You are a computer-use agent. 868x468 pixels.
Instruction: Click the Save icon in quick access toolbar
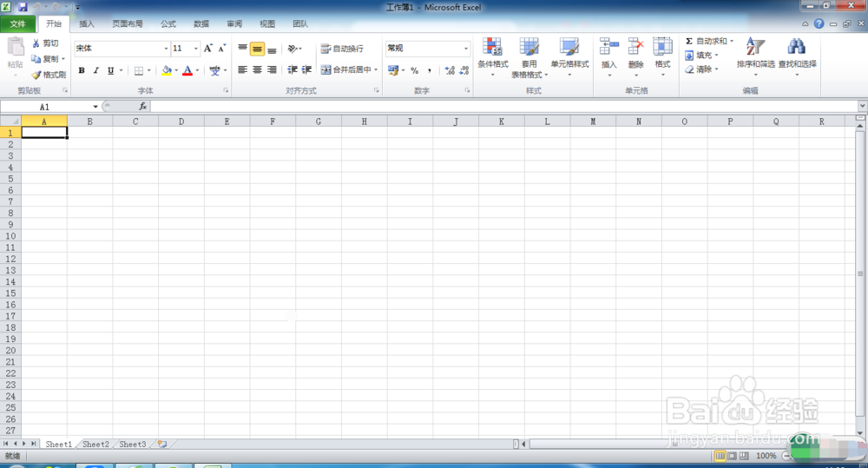pos(23,7)
